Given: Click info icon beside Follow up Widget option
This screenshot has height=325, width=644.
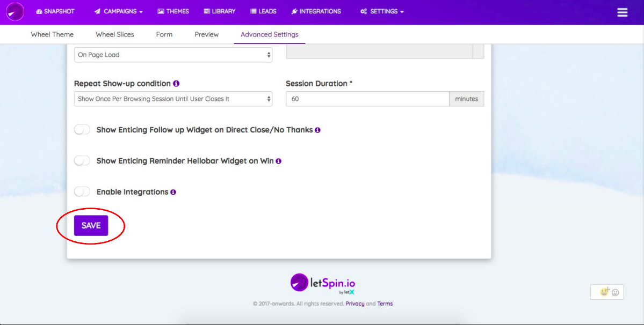Looking at the screenshot, I should click(317, 130).
